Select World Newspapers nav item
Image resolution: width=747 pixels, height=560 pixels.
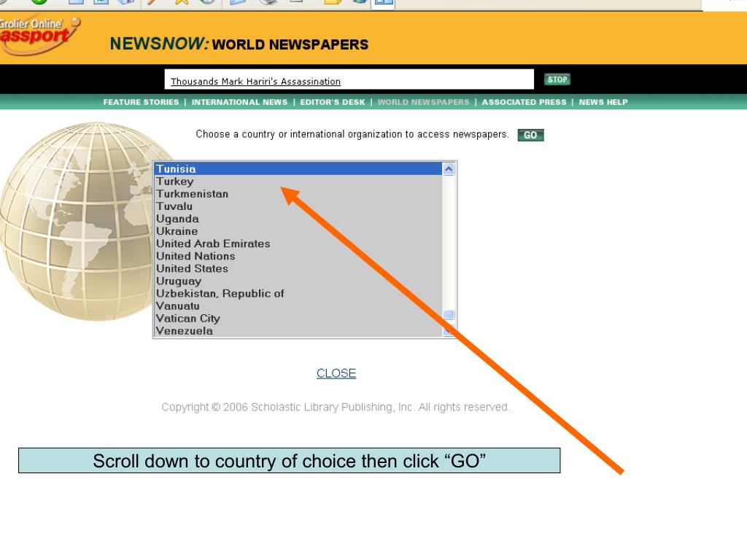424,102
